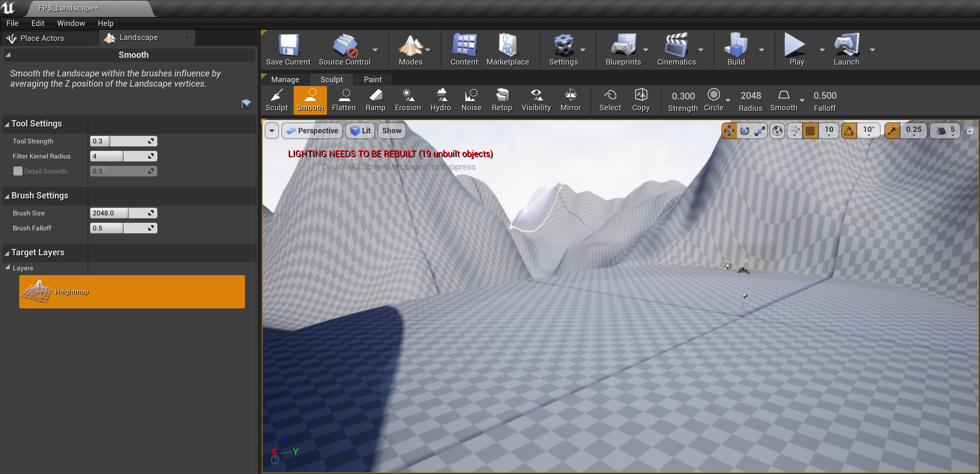Click the Save Current button
The image size is (980, 474).
[288, 50]
